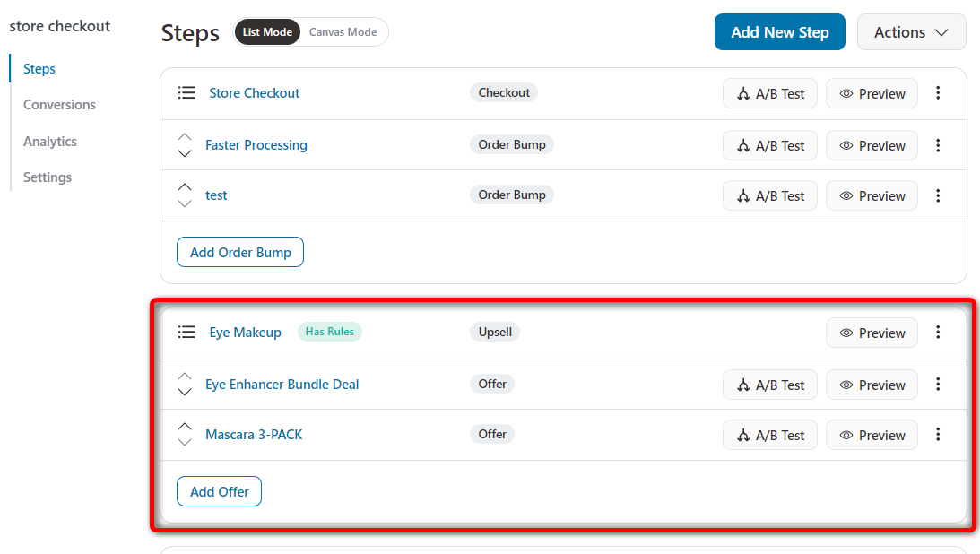Image resolution: width=980 pixels, height=554 pixels.
Task: Click Order Bump label on Faster Processing
Action: pyautogui.click(x=512, y=144)
